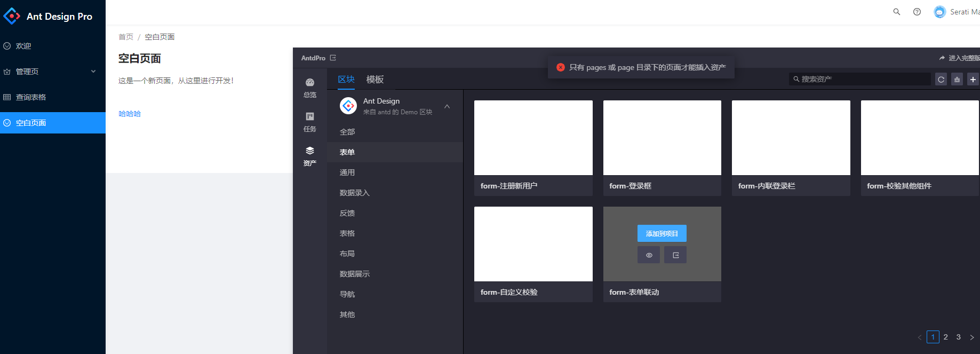Viewport: 980px width, 354px height.
Task: Click the 哈哈哈 link
Action: point(130,114)
